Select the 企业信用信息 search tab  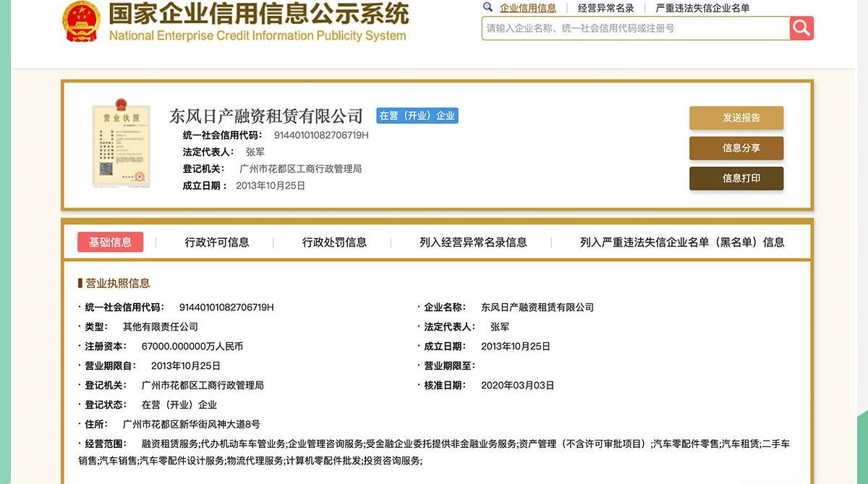[528, 8]
